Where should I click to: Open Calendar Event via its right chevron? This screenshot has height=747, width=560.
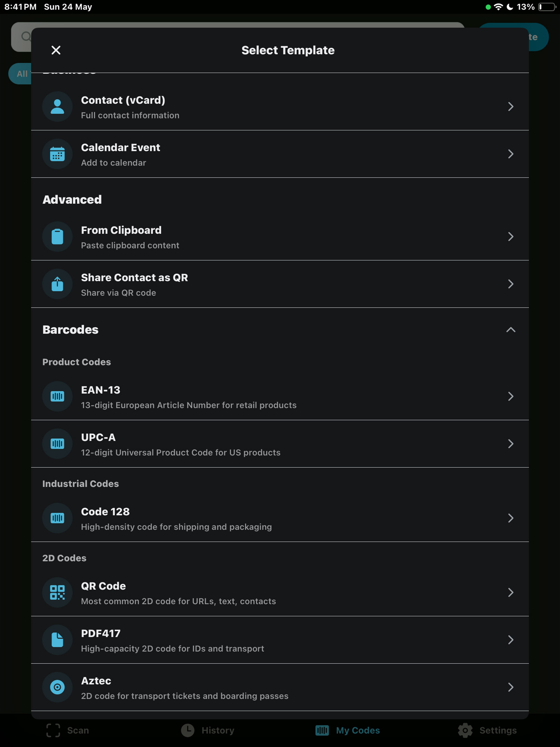511,154
